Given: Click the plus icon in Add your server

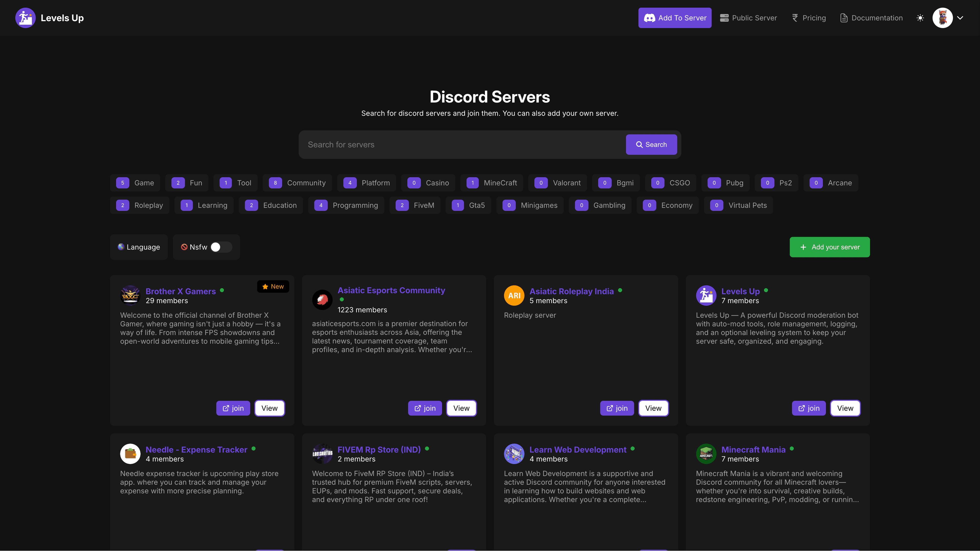Looking at the screenshot, I should point(803,247).
